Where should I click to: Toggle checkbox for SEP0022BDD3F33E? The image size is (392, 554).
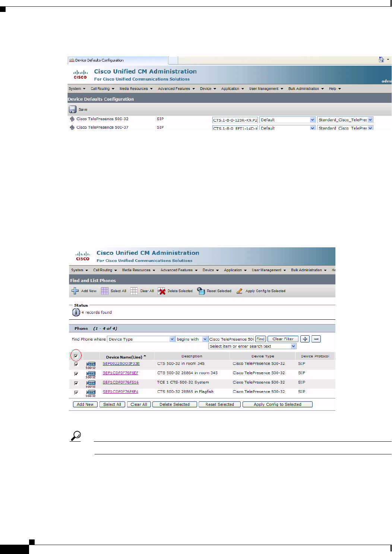[76, 364]
